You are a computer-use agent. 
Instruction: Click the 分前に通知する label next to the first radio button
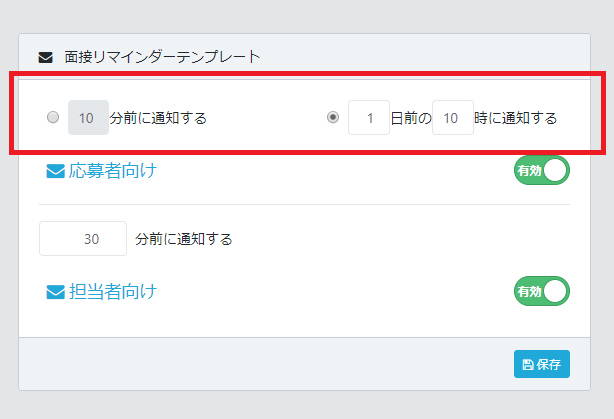pyautogui.click(x=158, y=118)
